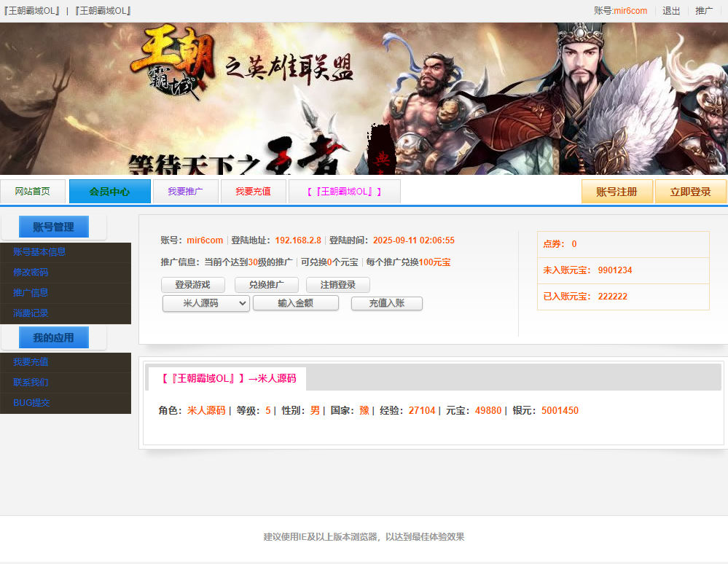Click the 我的应用 sidebar header
This screenshot has width=728, height=564.
pos(54,337)
